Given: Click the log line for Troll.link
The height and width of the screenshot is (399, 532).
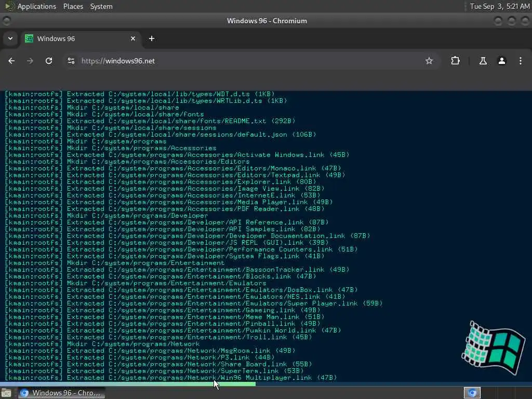Looking at the screenshot, I should pos(158,337).
